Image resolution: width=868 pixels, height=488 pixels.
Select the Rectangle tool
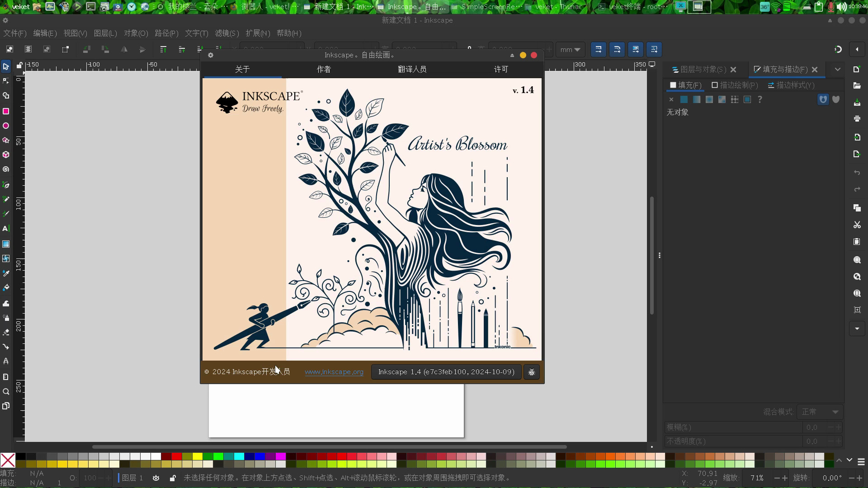coord(6,111)
